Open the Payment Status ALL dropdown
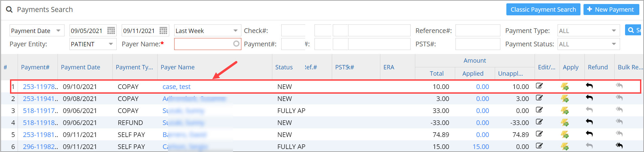The width and height of the screenshot is (644, 152). tap(614, 44)
